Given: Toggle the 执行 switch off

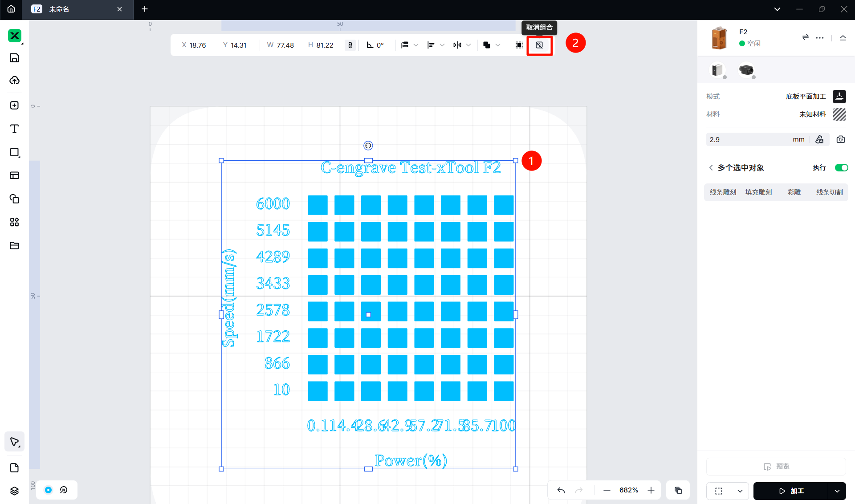Looking at the screenshot, I should 841,168.
